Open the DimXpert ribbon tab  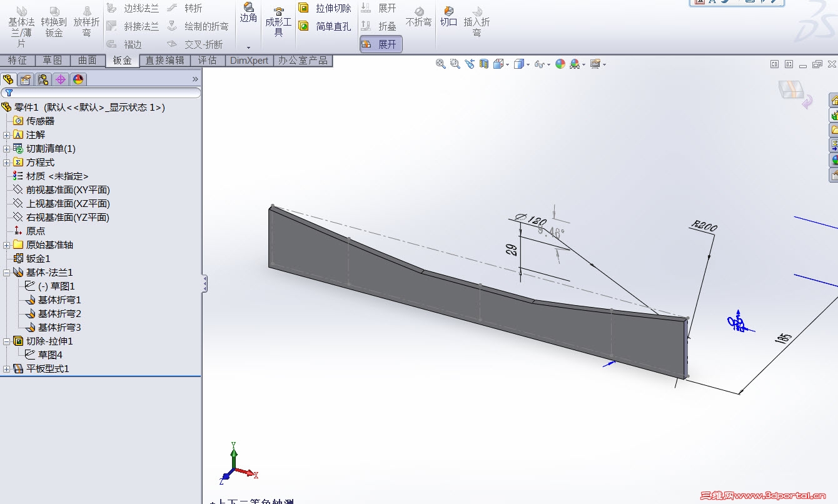coord(249,60)
